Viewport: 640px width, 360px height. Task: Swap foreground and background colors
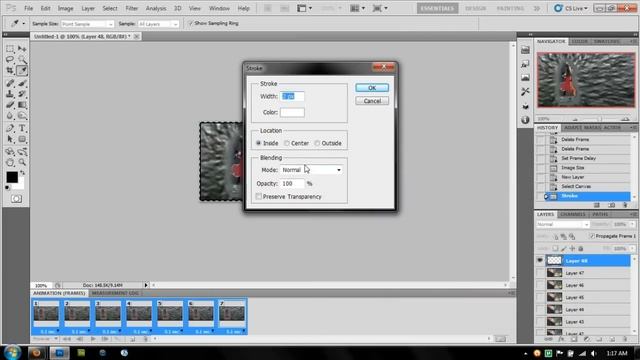[22, 173]
